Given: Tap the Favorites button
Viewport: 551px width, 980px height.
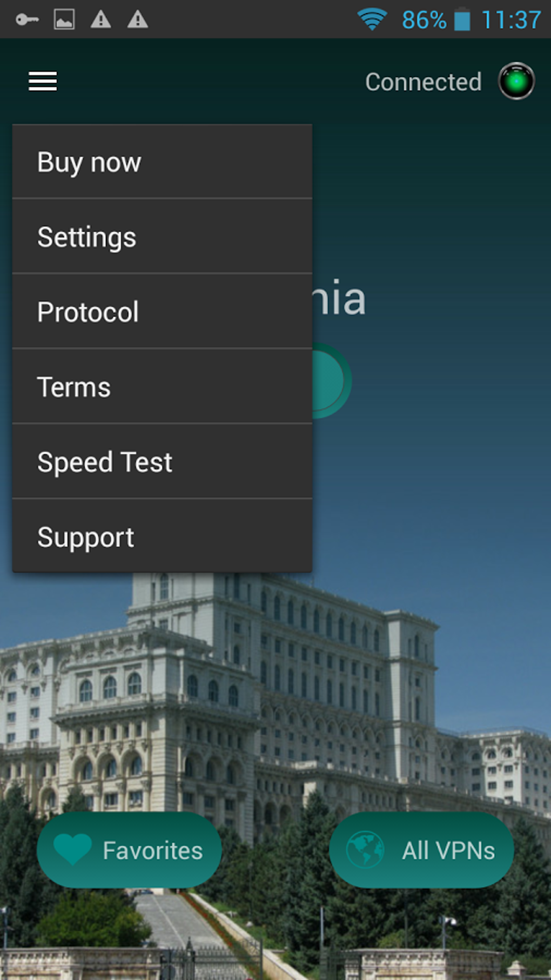Looking at the screenshot, I should coord(129,850).
